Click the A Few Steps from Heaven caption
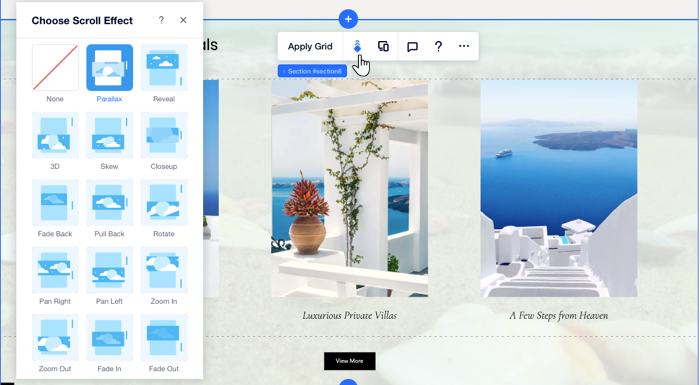This screenshot has height=385, width=700. pyautogui.click(x=559, y=315)
